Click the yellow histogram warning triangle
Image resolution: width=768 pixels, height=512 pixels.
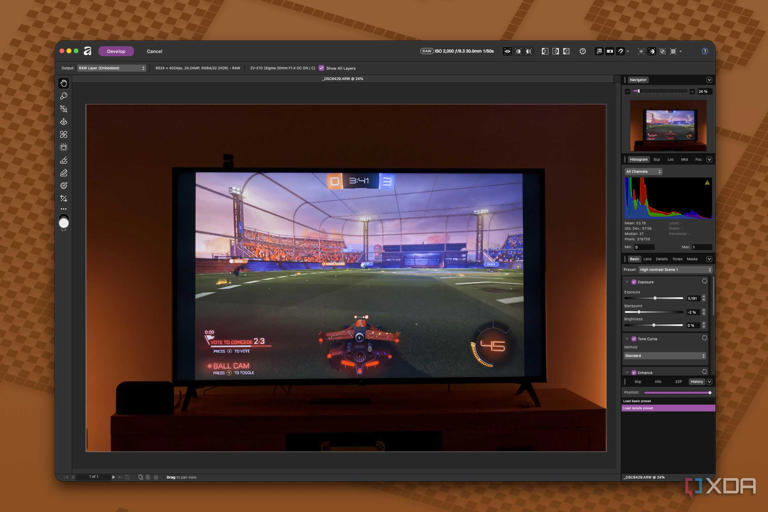point(707,183)
